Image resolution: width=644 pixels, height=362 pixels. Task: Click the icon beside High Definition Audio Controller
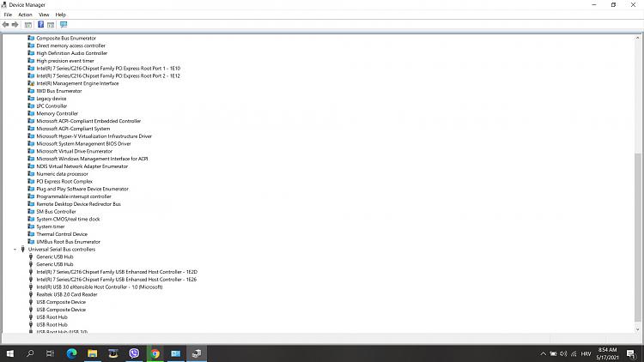[31, 53]
